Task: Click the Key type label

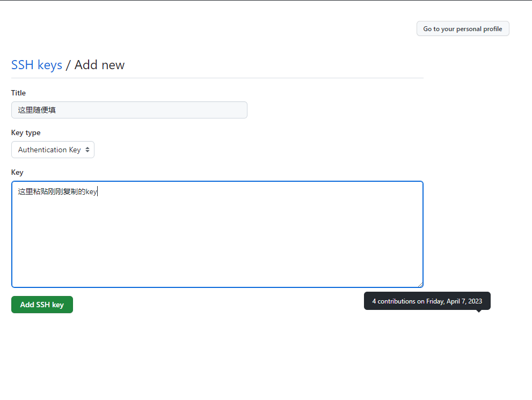Action: point(26,132)
